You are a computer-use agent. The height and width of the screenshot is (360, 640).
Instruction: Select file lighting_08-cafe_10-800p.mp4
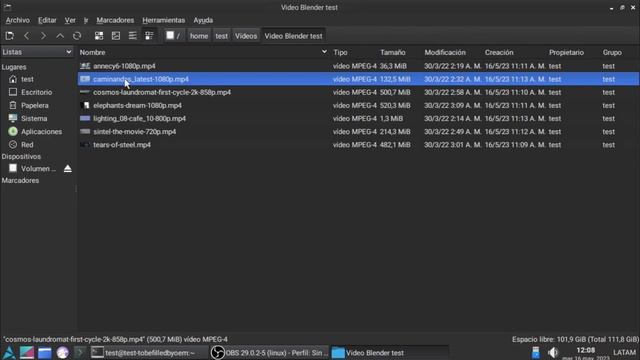140,118
